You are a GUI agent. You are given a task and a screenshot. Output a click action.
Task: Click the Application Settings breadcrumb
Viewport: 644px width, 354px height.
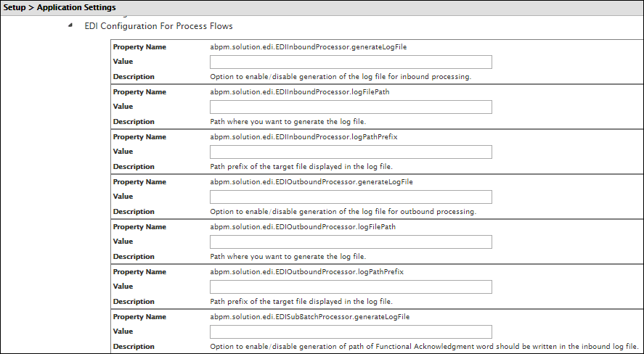click(x=78, y=7)
